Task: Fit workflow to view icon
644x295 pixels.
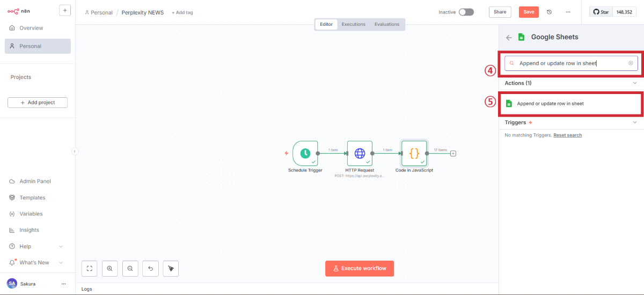Action: click(89, 268)
